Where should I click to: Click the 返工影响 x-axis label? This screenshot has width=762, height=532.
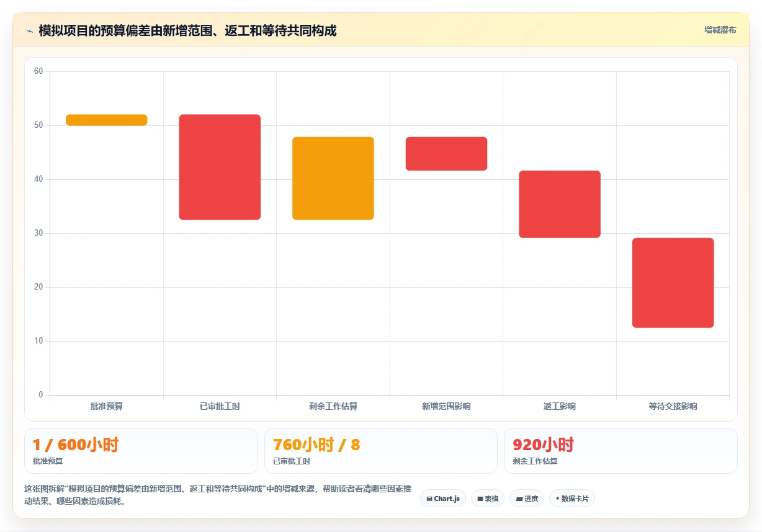[560, 406]
